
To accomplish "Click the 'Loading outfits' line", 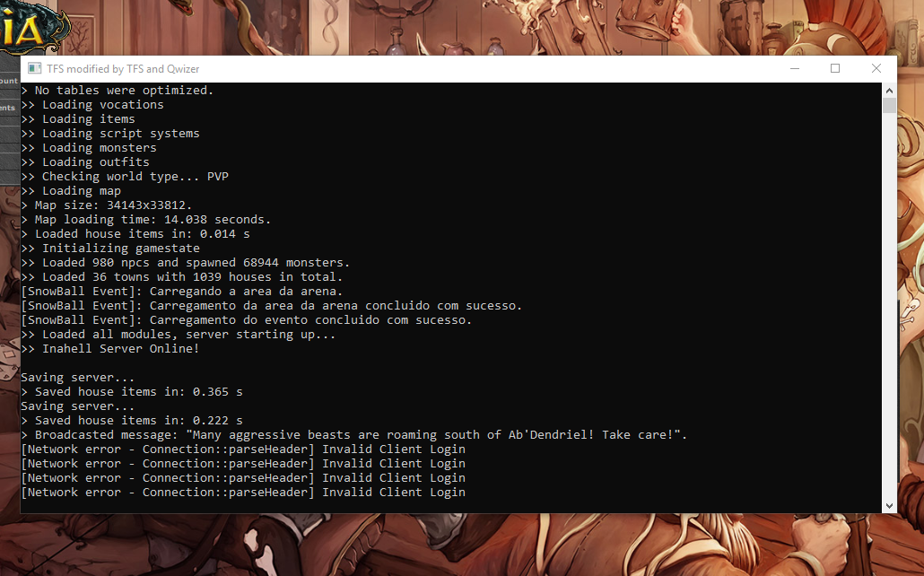I will click(85, 162).
